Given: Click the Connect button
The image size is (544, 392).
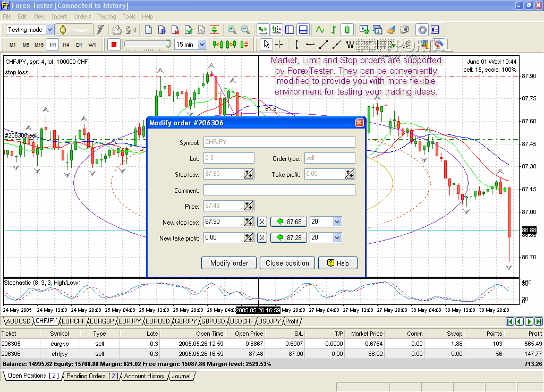Looking at the screenshot, I should [74, 30].
